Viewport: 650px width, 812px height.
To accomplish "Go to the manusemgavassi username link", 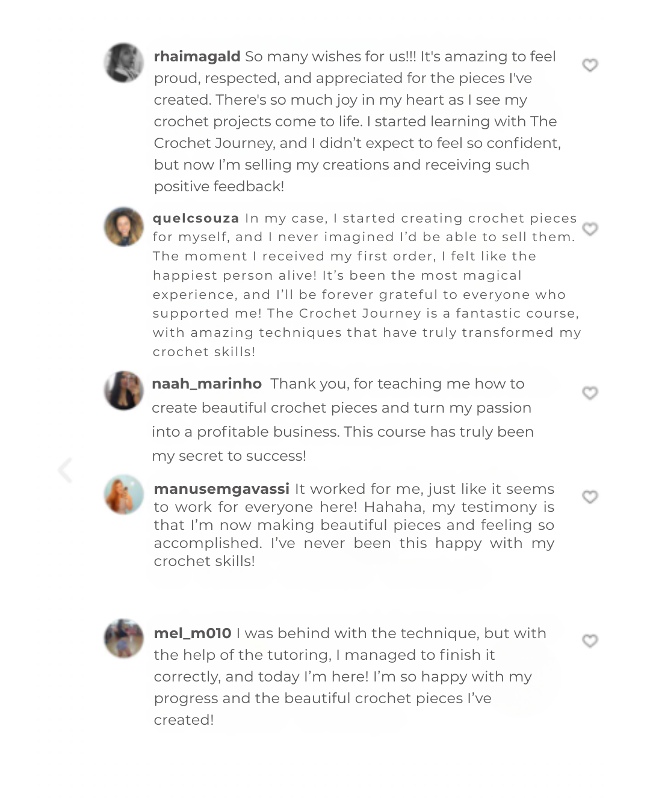I will tap(221, 489).
